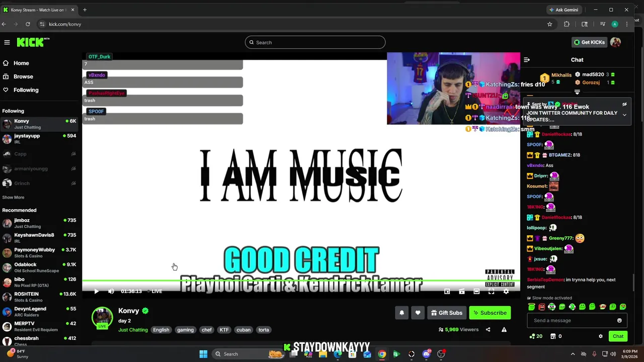Open jimboz recommended channel
644x362 pixels.
[39, 223]
